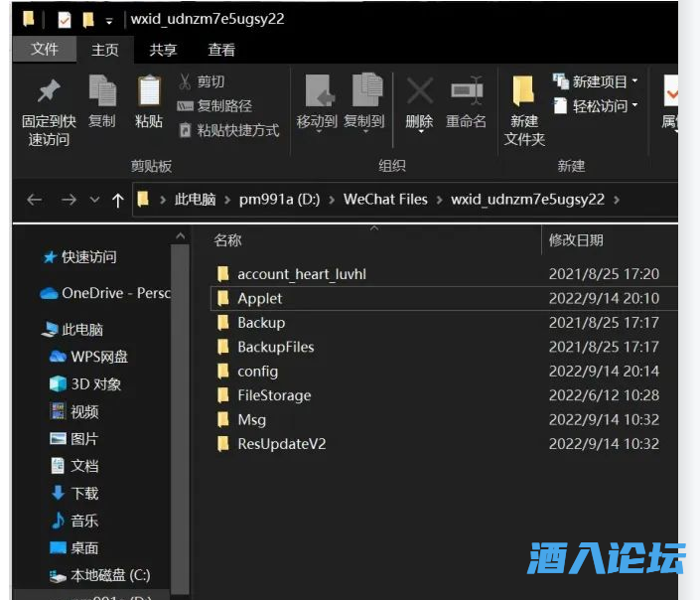Click quick access toolbar new folder icon
700x600 pixels.
point(88,20)
